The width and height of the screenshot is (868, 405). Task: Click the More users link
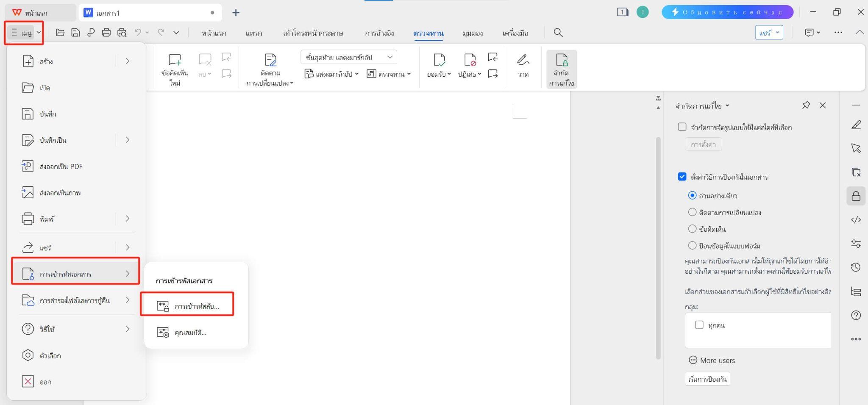717,361
